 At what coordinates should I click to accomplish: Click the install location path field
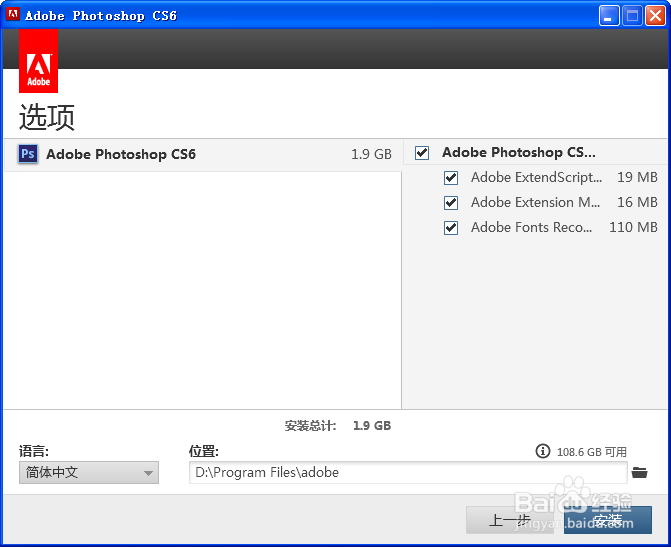(x=408, y=473)
